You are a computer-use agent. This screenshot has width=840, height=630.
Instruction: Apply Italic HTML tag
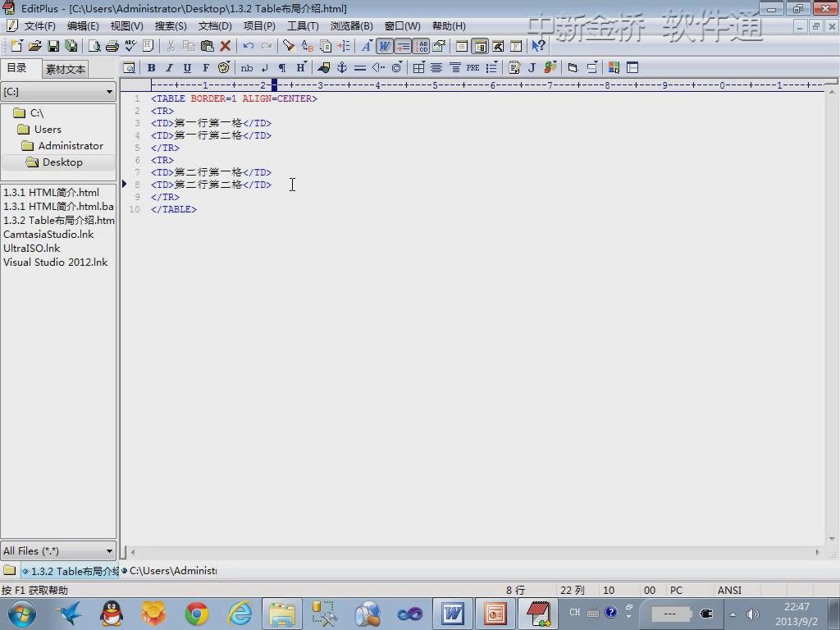pos(169,68)
